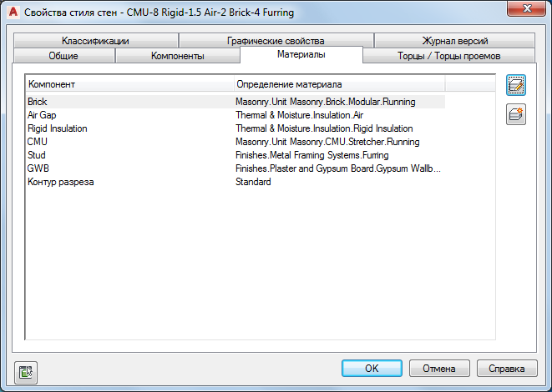This screenshot has width=552, height=392.
Task: Click the GWB material definition cell
Action: [x=337, y=168]
